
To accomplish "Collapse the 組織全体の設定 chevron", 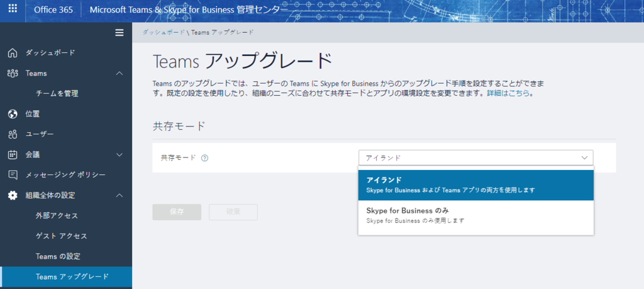I will tap(119, 196).
